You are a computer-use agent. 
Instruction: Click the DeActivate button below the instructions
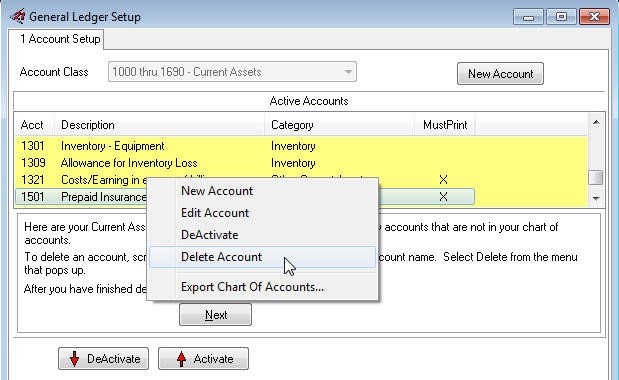tap(103, 359)
